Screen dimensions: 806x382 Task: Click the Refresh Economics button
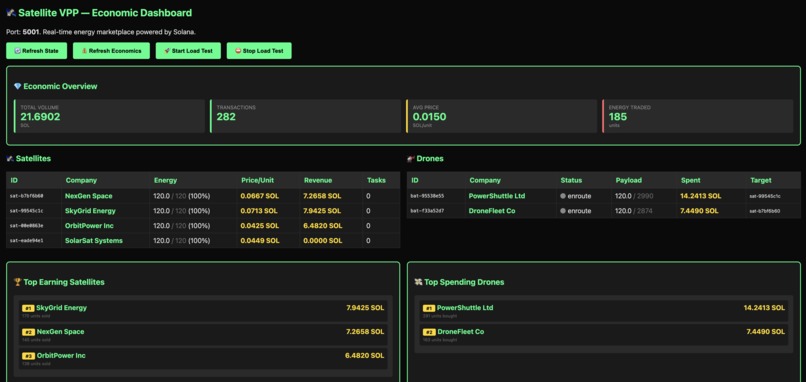click(111, 51)
